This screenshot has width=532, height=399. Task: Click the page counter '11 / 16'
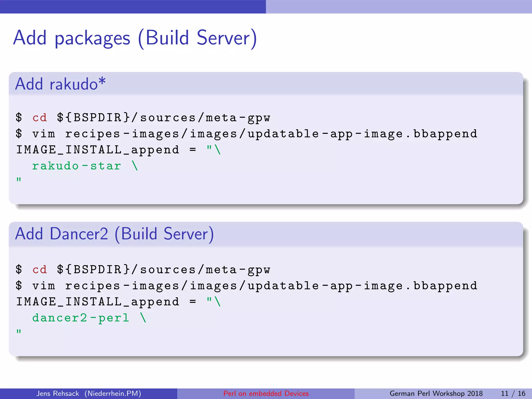coord(513,394)
